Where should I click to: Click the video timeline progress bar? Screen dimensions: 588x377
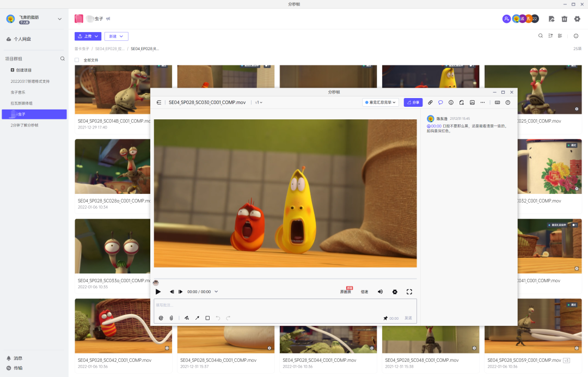(x=285, y=279)
